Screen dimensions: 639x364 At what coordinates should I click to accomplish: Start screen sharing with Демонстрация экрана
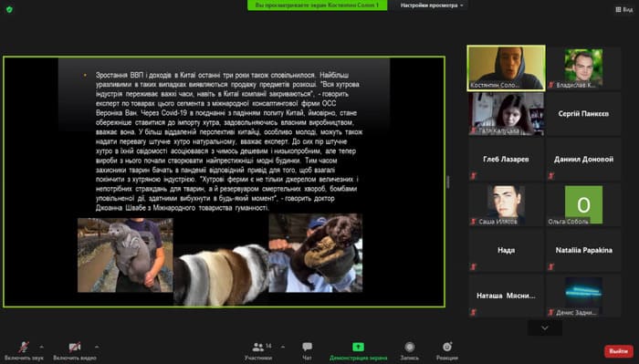[358, 351]
